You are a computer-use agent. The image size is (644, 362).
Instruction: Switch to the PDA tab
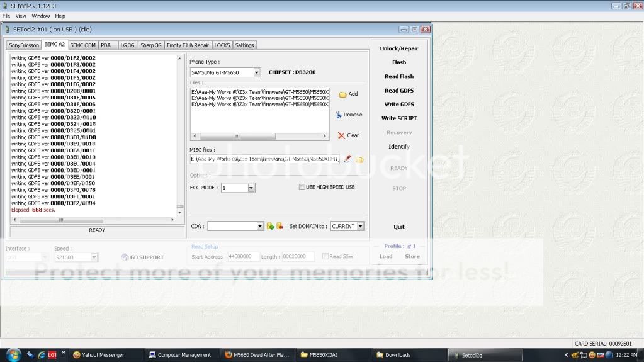coord(106,45)
